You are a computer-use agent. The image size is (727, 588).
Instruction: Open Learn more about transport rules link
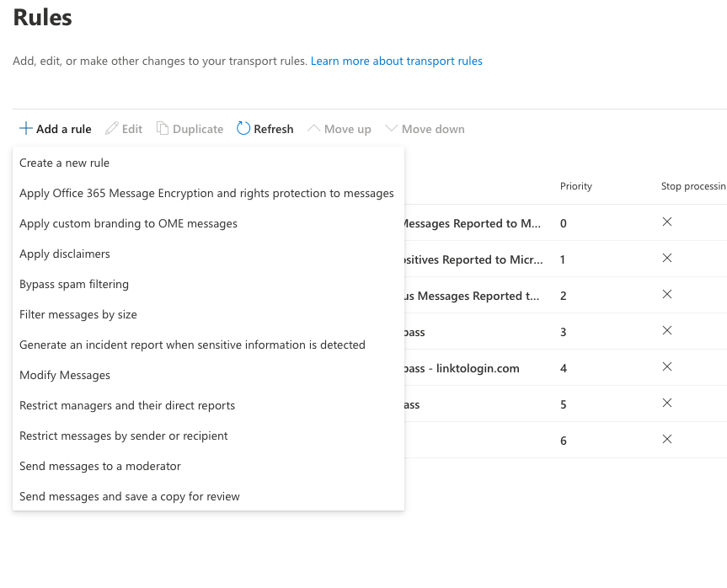tap(396, 61)
